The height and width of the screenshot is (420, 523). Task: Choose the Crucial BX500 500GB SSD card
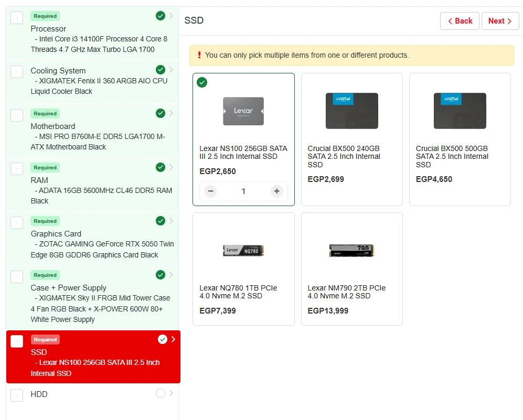click(x=460, y=139)
